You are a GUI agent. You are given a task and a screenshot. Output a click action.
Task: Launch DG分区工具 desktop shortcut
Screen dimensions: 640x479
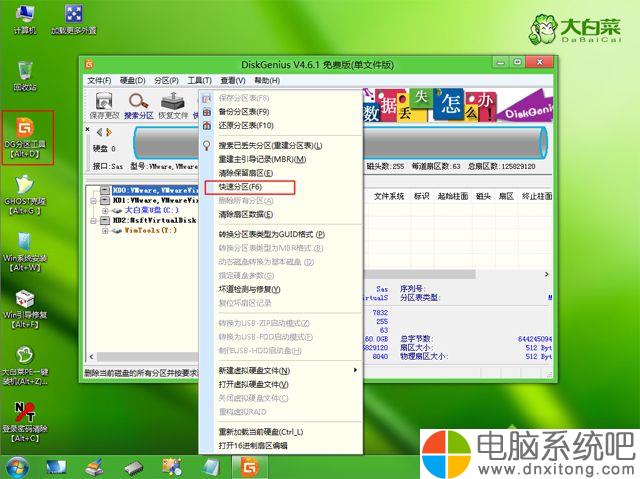point(25,137)
